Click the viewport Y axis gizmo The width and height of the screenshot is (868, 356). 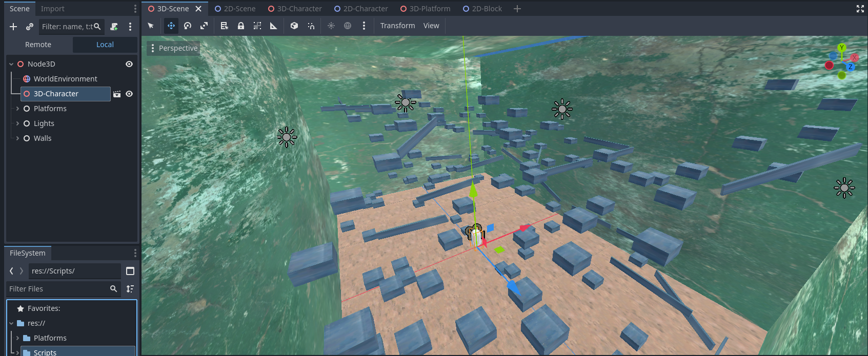[841, 48]
